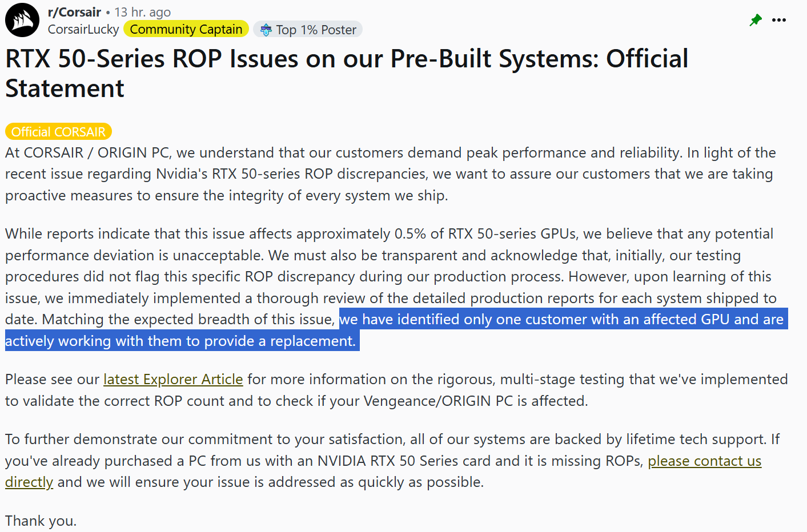
Task: Click the green pinned post icon
Action: tap(756, 21)
